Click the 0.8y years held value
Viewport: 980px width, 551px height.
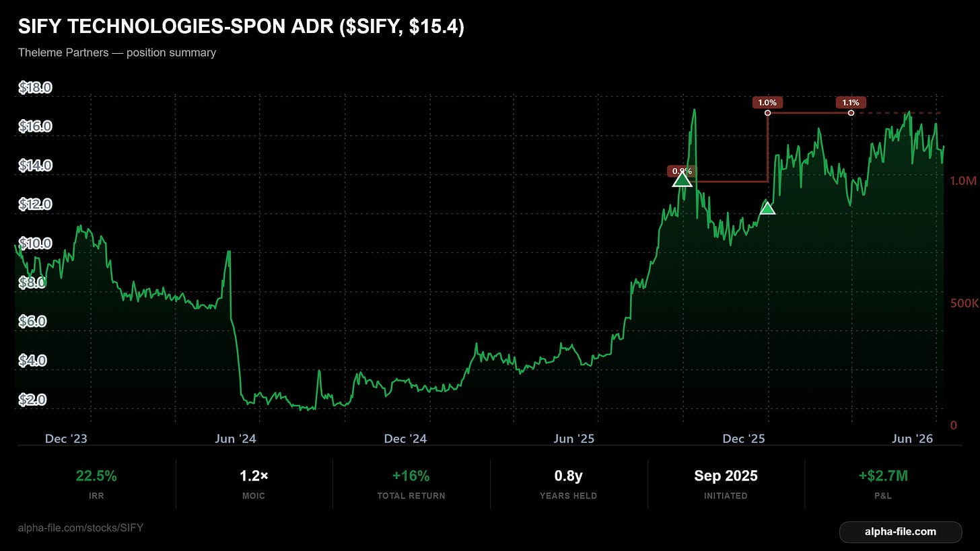pos(568,476)
